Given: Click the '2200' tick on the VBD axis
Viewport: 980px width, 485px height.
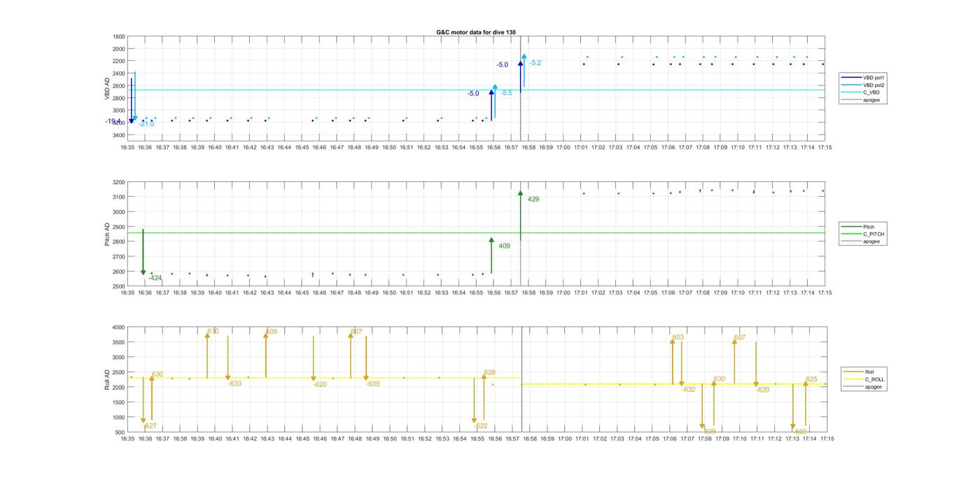Looking at the screenshot, I should coord(119,61).
